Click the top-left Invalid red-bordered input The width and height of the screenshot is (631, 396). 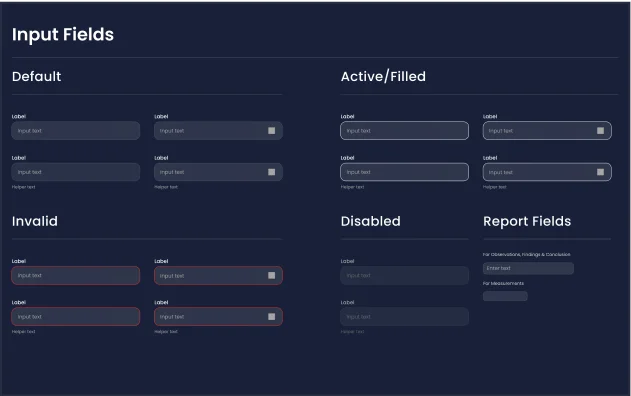pos(76,276)
